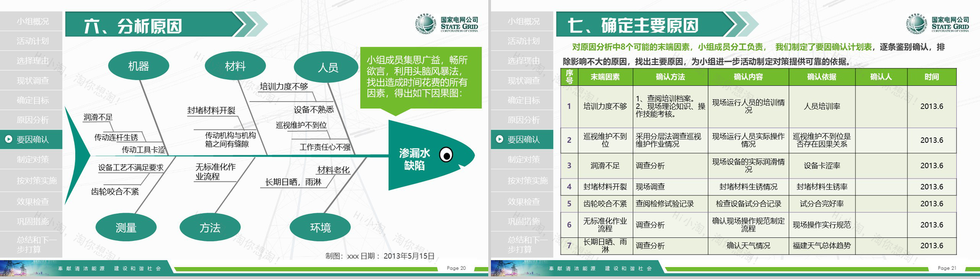Click the 确认方法 table header
This screenshot has height=279, width=980.
pos(671,77)
